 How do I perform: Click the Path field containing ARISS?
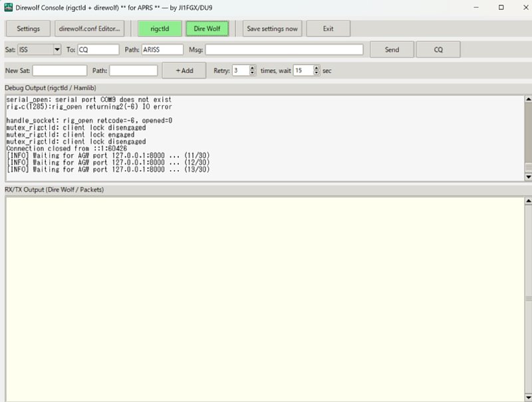[162, 50]
